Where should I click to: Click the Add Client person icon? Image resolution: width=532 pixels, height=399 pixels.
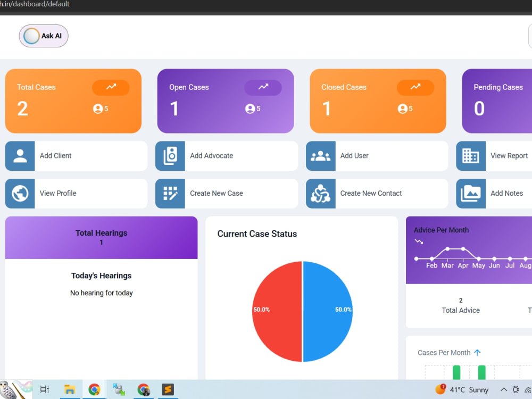point(20,156)
